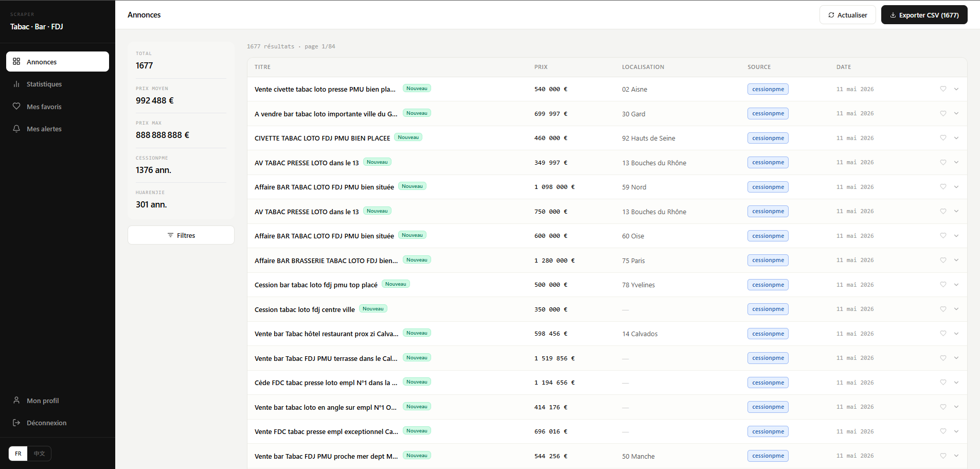Screen dimensions: 980x469
Task: Switch language to 中文
Action: pyautogui.click(x=39, y=454)
